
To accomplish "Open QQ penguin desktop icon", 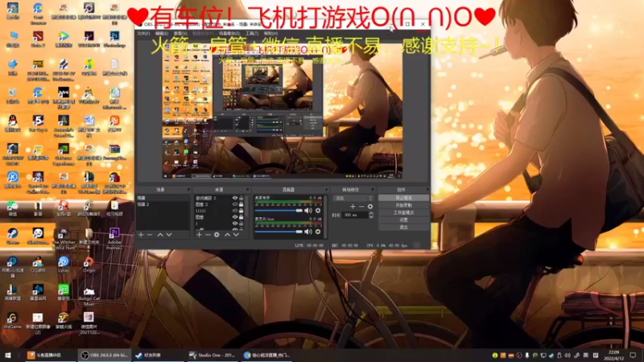I will pos(12,123).
